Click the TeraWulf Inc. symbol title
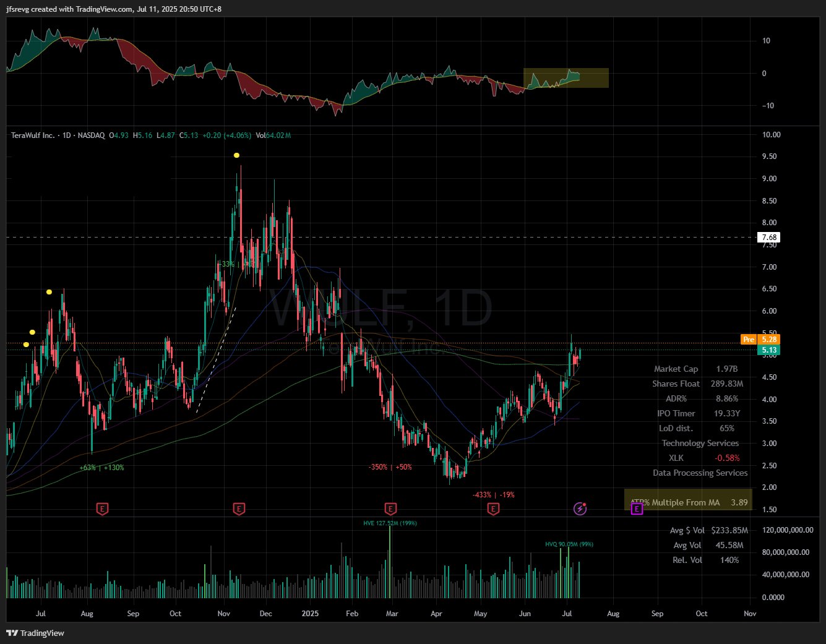Screen dimensions: 826x644 [33, 135]
